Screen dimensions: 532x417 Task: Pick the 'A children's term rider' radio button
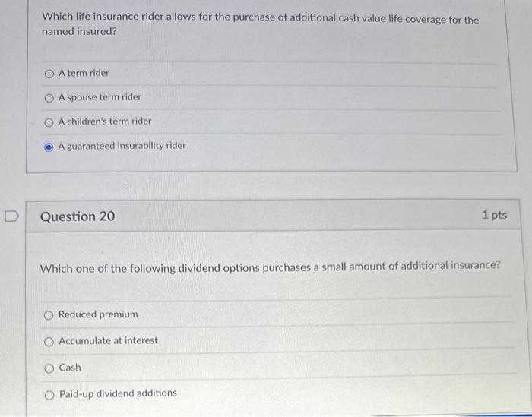49,123
